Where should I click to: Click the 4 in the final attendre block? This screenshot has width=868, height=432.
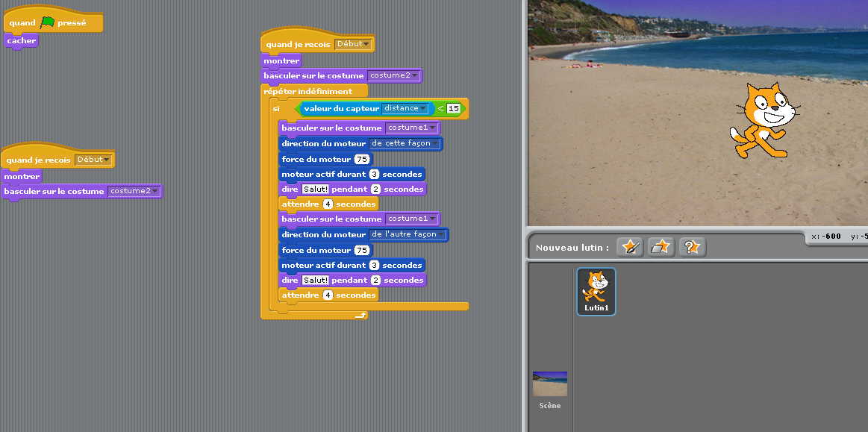[x=328, y=295]
